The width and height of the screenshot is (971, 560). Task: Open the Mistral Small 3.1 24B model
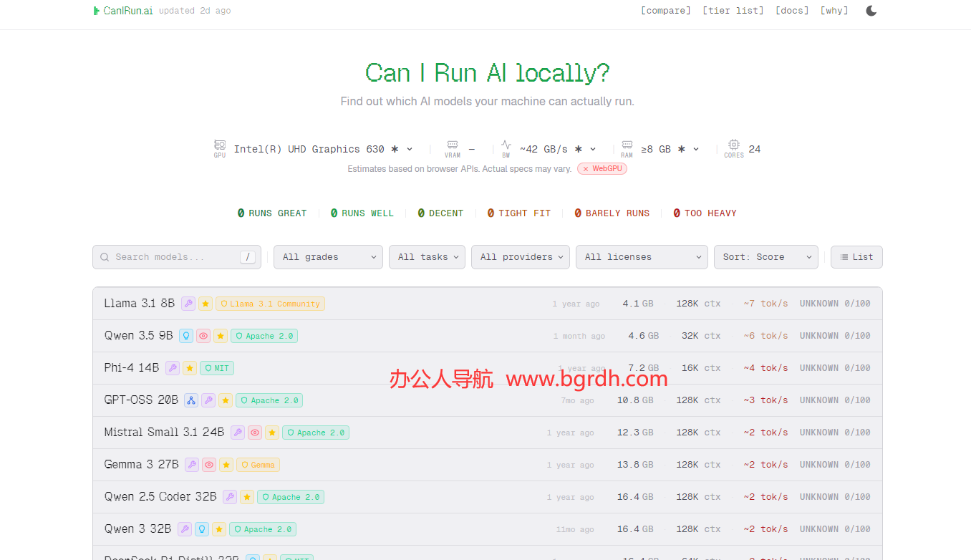point(164,433)
